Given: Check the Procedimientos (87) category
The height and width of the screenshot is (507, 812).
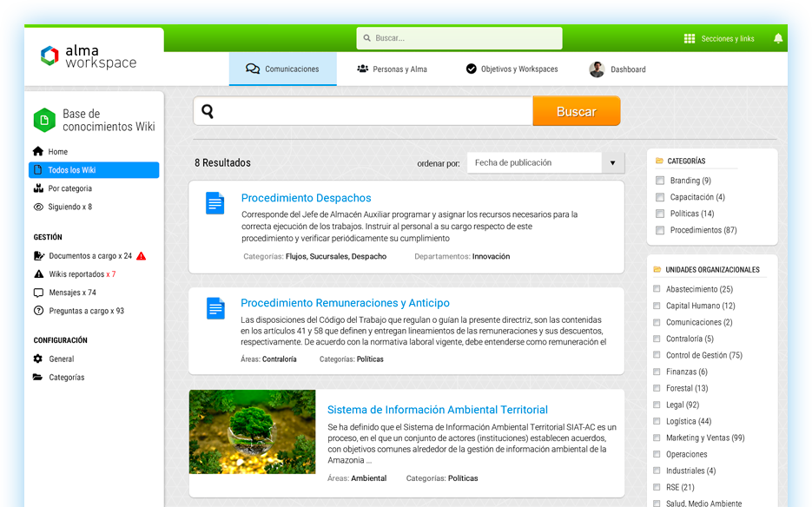Looking at the screenshot, I should pyautogui.click(x=660, y=230).
